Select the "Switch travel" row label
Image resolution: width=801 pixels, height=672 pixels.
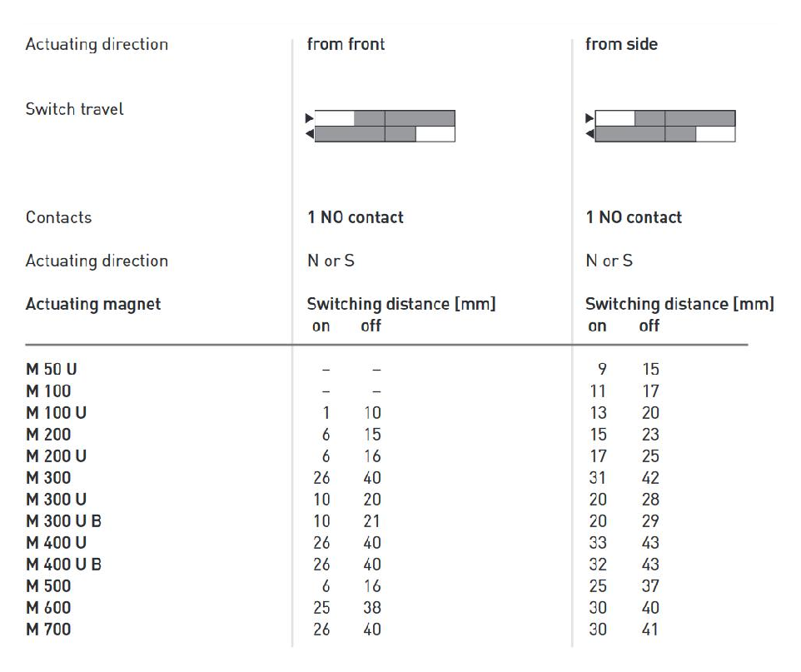point(75,109)
